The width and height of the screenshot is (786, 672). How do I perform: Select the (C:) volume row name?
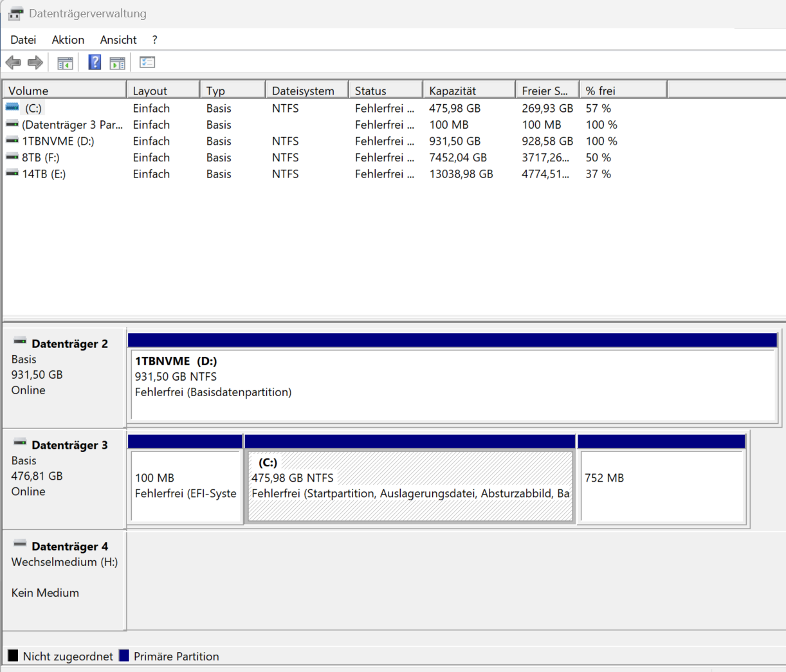coord(33,109)
